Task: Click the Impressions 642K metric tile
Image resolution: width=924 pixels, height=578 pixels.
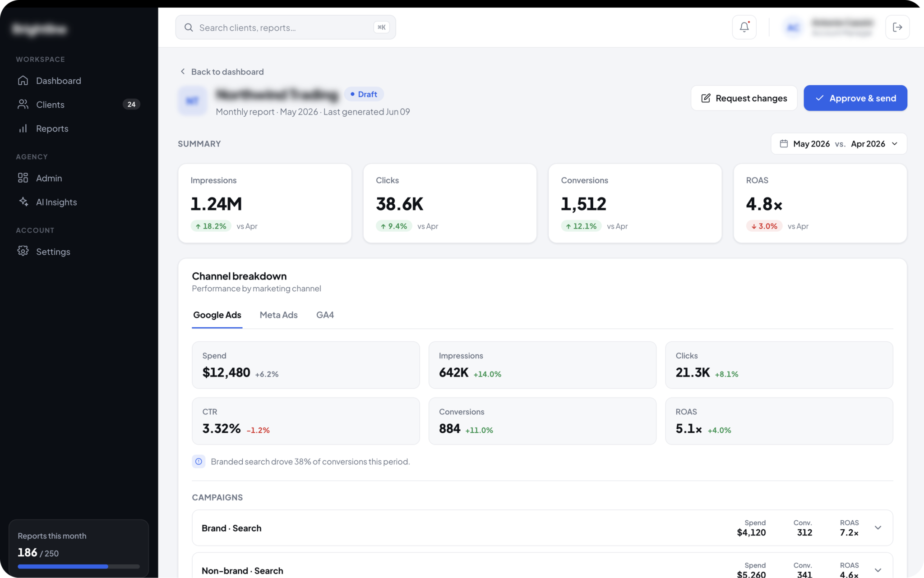Action: 542,365
